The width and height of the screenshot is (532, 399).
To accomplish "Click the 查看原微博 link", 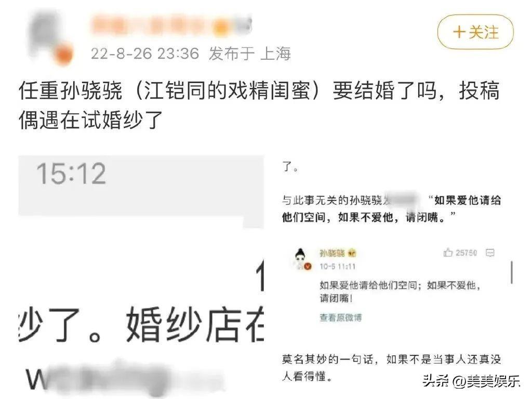I will click(341, 317).
